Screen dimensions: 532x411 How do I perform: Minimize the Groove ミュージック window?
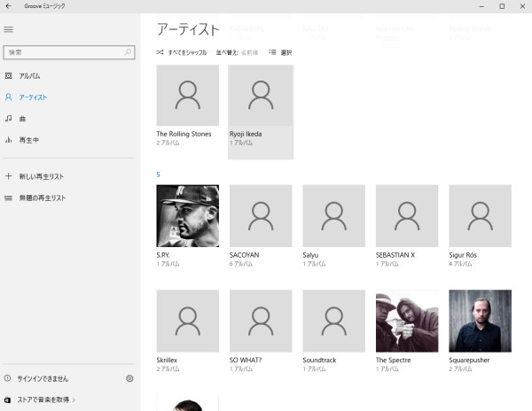tap(481, 6)
